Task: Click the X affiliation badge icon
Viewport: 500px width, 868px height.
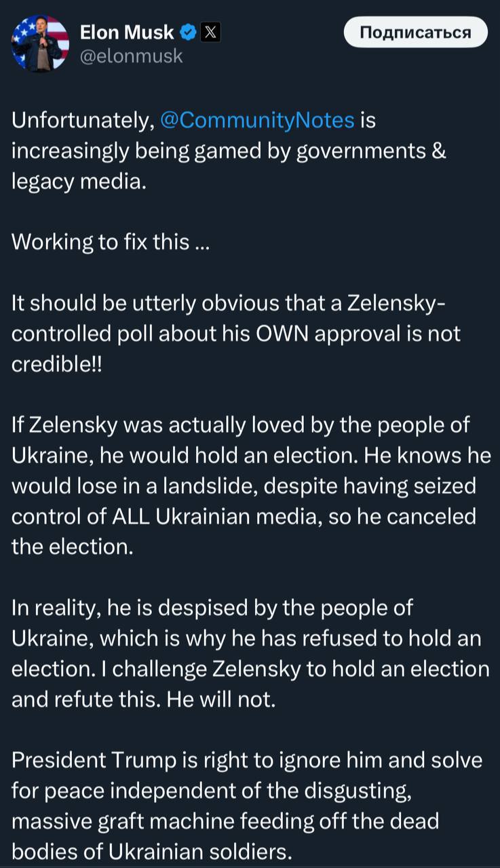Action: (x=209, y=32)
